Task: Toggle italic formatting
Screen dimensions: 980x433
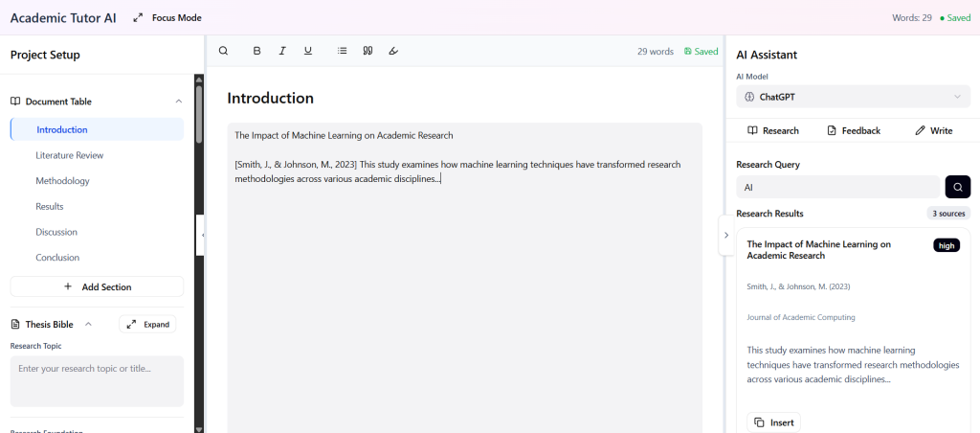Action: pos(282,51)
